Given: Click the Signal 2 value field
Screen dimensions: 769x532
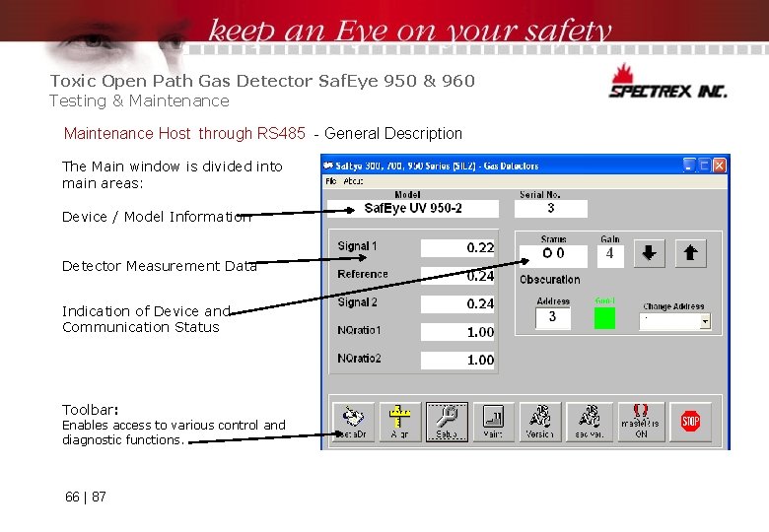Looking at the screenshot, I should pyautogui.click(x=457, y=304).
